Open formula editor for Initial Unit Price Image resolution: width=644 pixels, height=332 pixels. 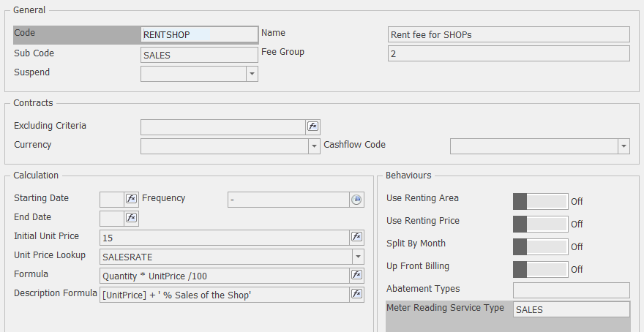(x=356, y=237)
